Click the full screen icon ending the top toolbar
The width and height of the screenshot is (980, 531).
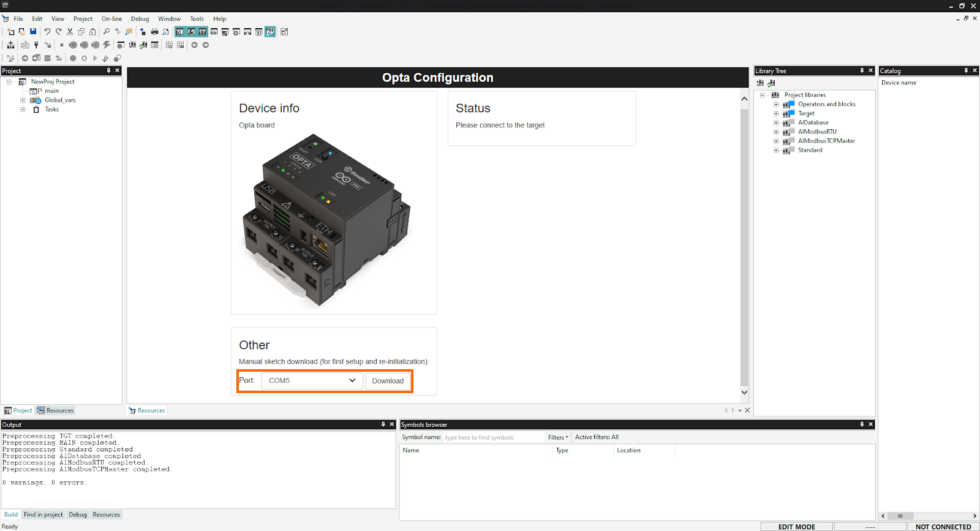(x=284, y=32)
